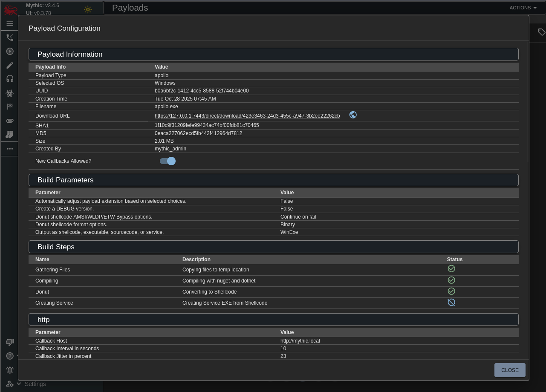Click the thumbs-down feedback sidebar item
The image size is (546, 392).
coord(10,342)
